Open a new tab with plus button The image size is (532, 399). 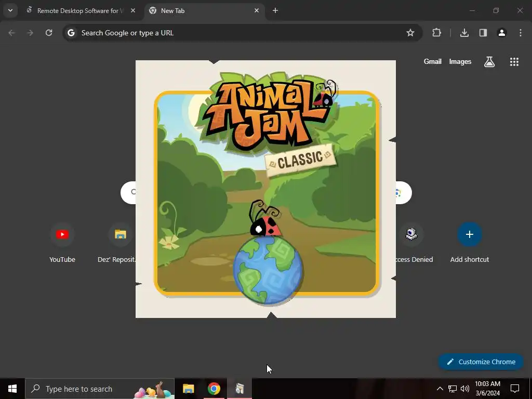pyautogui.click(x=275, y=10)
